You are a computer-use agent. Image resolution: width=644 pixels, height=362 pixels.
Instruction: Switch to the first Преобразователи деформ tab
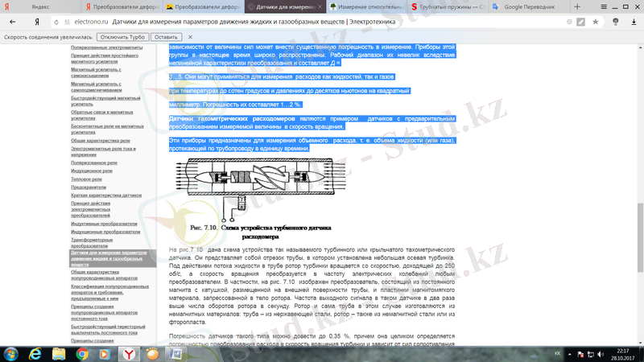(122, 7)
